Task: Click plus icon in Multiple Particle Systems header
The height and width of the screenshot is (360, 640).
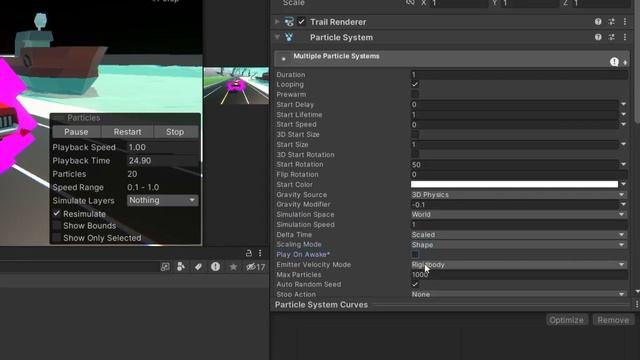Action: click(625, 62)
